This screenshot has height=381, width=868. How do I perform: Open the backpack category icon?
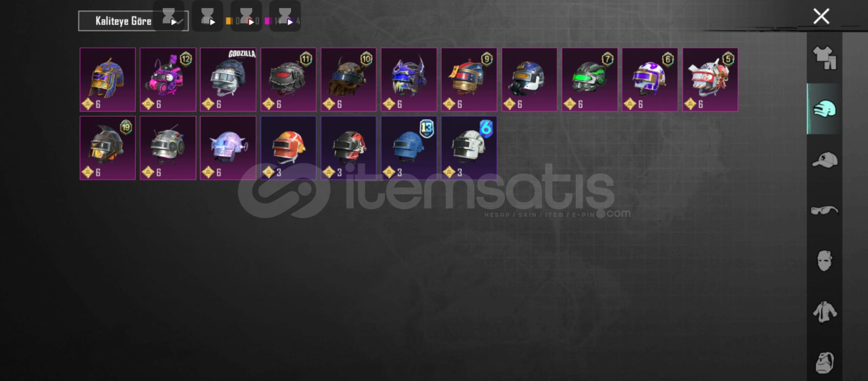pyautogui.click(x=825, y=362)
